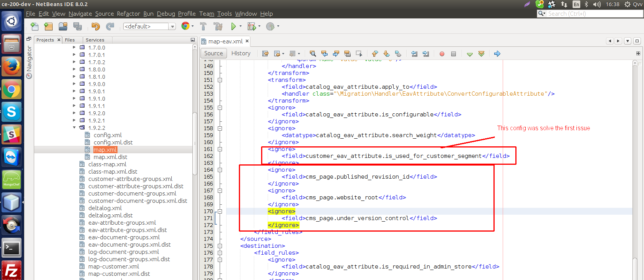
Task: Click the New Project toolbar icon
Action: pyautogui.click(x=48, y=27)
